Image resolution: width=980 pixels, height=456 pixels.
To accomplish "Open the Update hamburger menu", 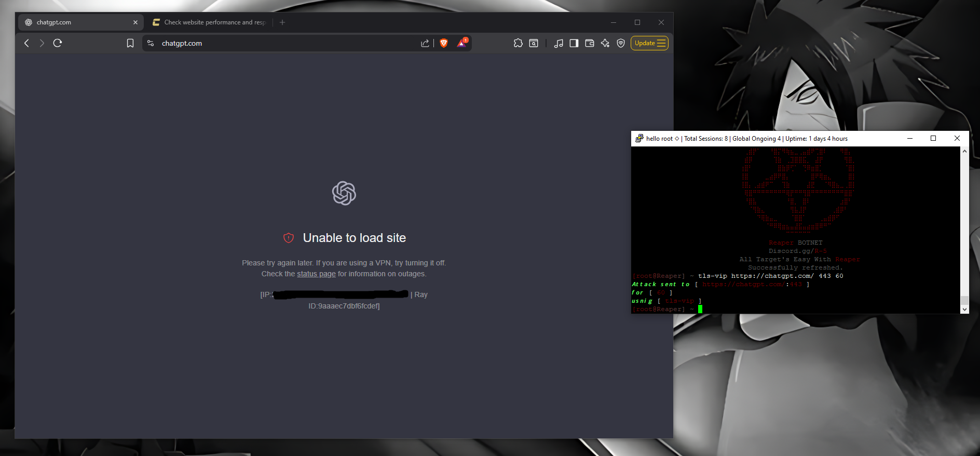I will tap(649, 43).
